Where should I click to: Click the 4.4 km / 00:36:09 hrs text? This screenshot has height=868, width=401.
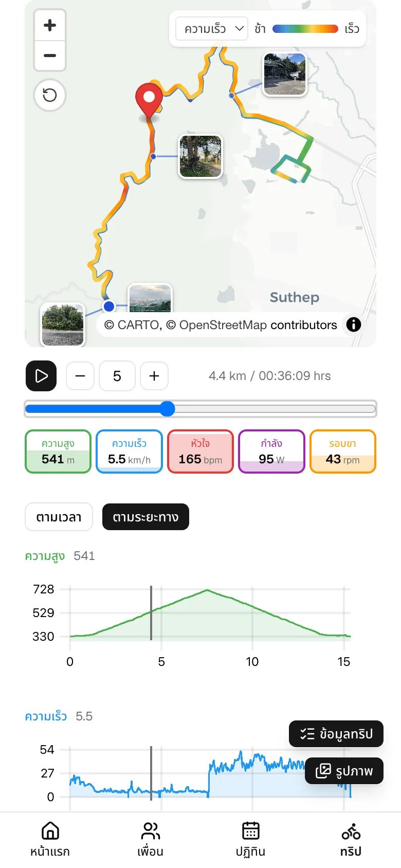tap(270, 376)
